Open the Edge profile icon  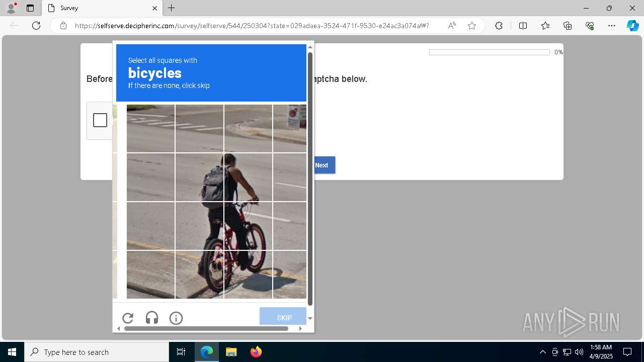11,8
